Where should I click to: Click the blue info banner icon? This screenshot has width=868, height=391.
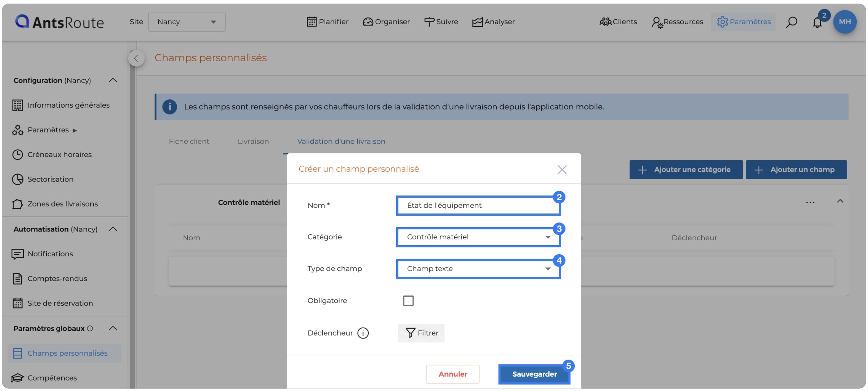(x=170, y=107)
